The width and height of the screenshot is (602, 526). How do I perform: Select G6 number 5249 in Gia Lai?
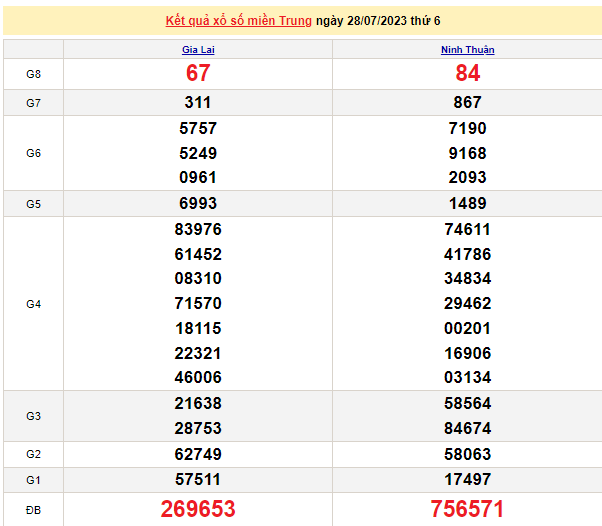tap(197, 153)
